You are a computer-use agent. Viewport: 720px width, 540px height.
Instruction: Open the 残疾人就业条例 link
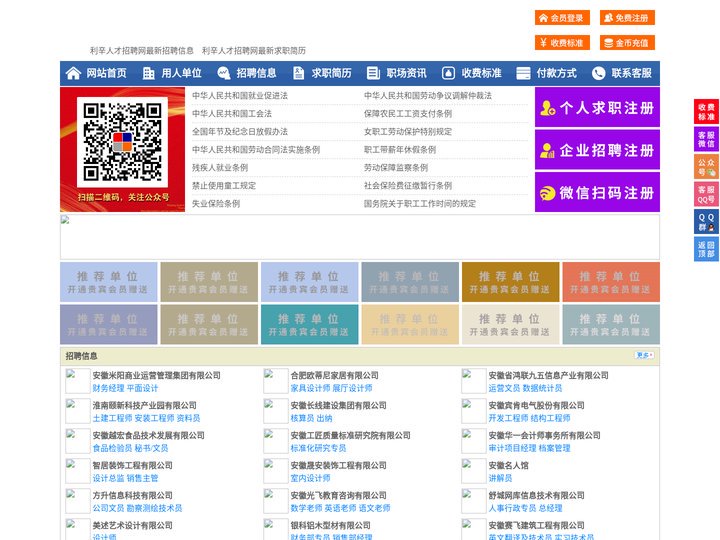point(220,168)
